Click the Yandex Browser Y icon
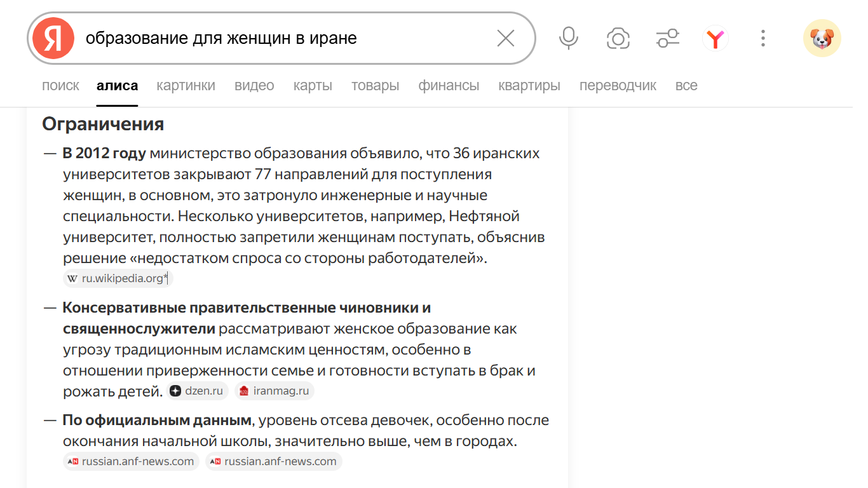 point(715,39)
